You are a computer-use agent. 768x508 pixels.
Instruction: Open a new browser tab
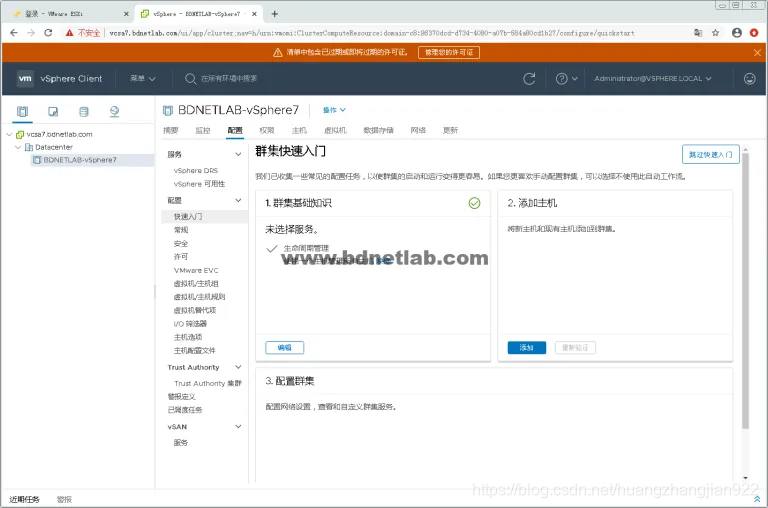click(275, 14)
